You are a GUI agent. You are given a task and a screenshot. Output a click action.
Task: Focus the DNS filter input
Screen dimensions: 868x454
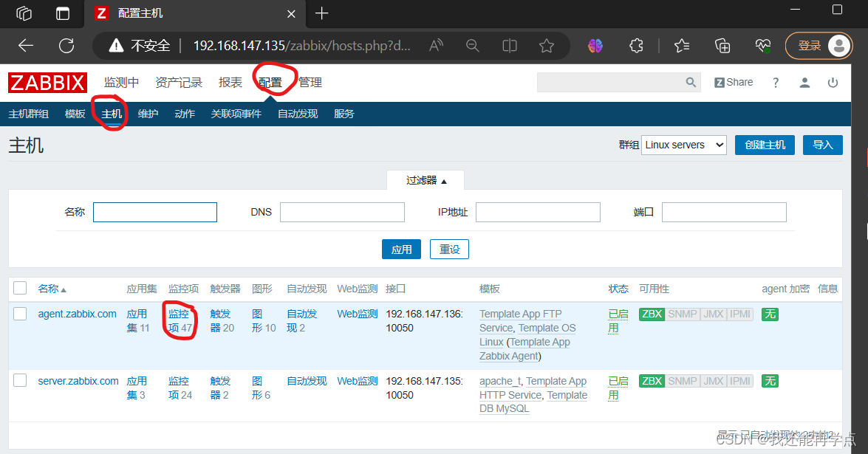pos(342,213)
